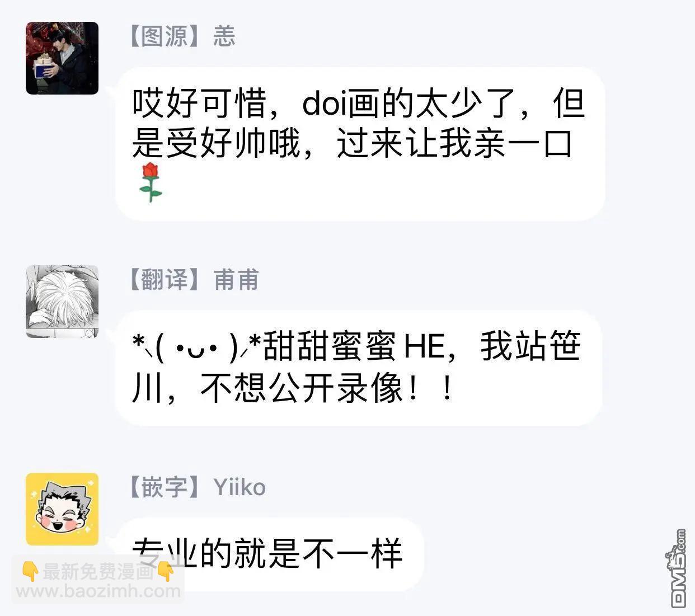
Task: Open the 专业的就是不一样 message bubble
Action: point(270,554)
